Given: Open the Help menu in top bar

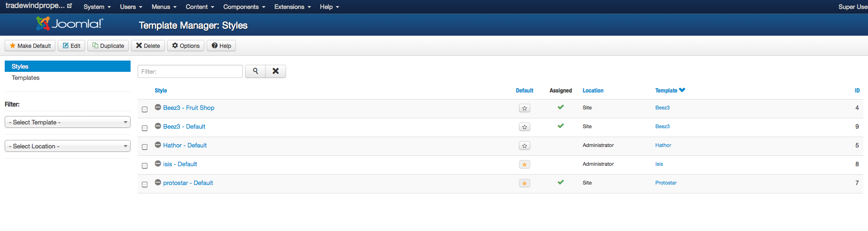Looking at the screenshot, I should 329,7.
